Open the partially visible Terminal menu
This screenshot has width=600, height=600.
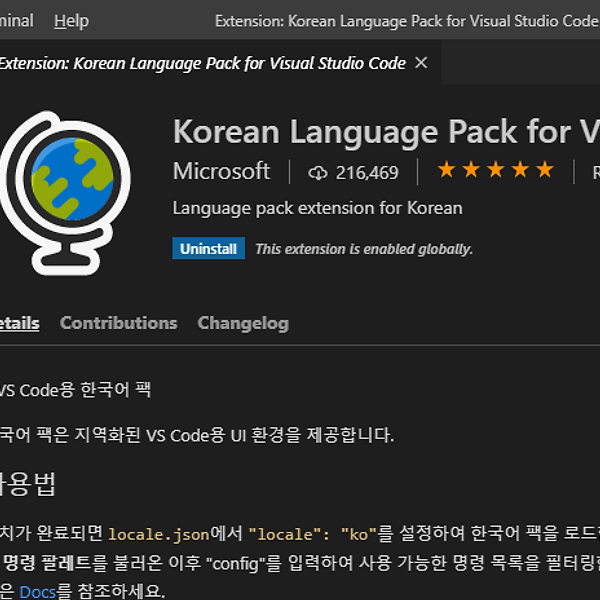[16, 21]
